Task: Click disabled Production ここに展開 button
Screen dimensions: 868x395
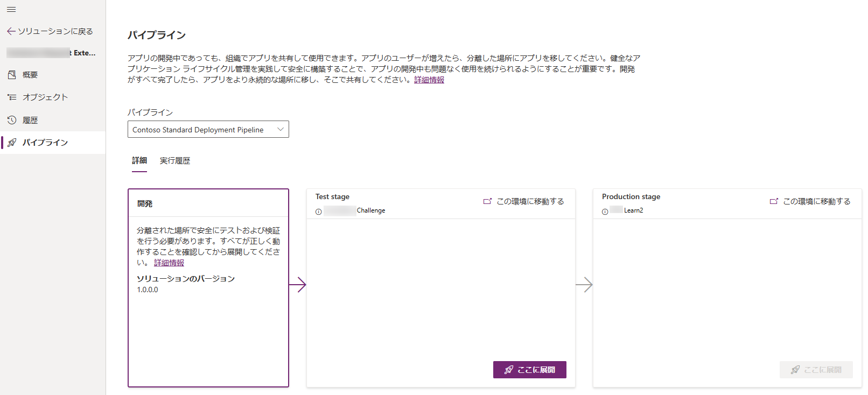Action: coord(816,370)
